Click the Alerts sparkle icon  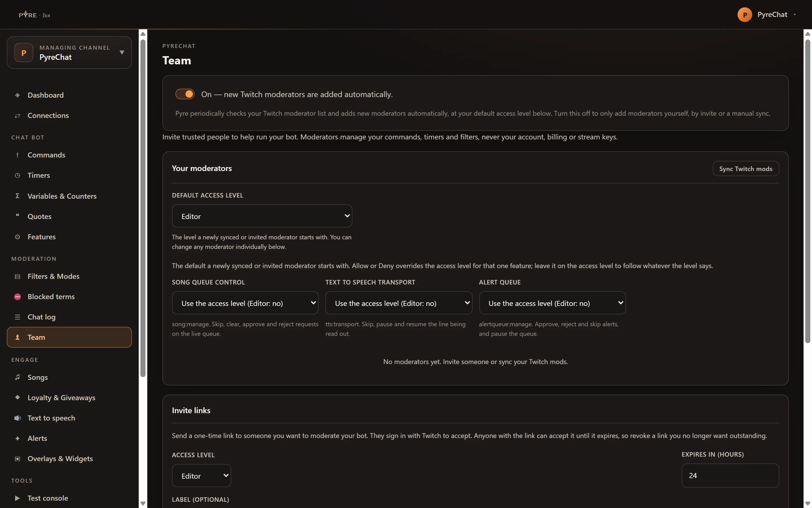17,439
